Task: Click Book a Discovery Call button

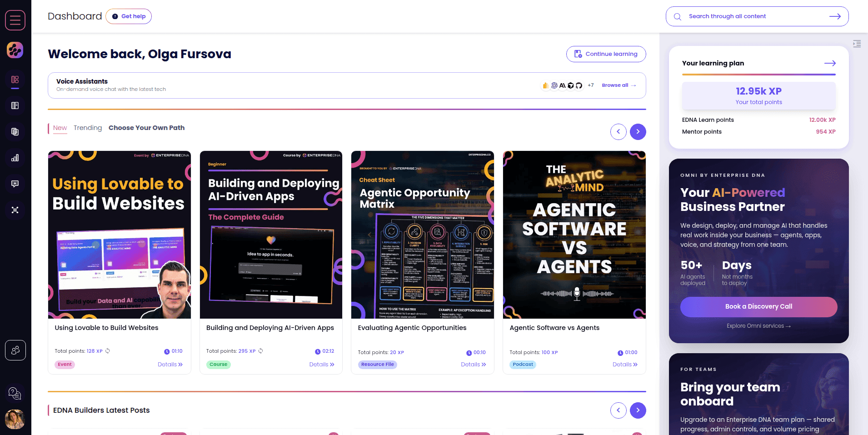Action: (759, 307)
